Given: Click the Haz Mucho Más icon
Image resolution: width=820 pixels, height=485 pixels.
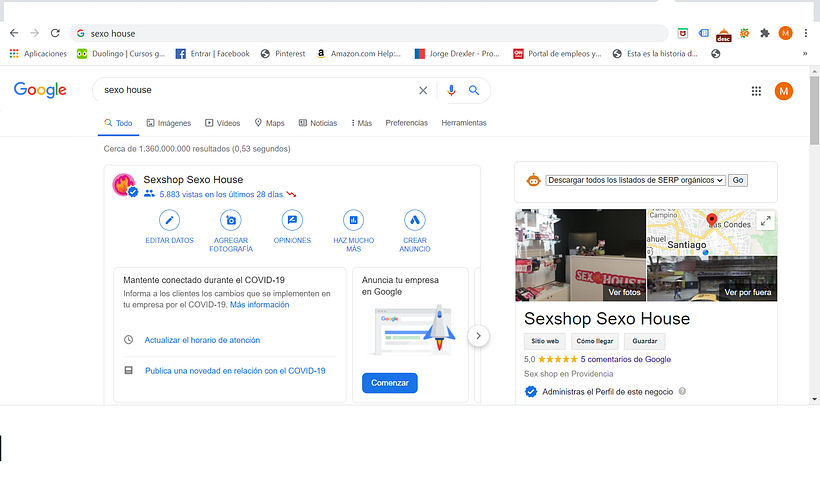Looking at the screenshot, I should tap(353, 220).
